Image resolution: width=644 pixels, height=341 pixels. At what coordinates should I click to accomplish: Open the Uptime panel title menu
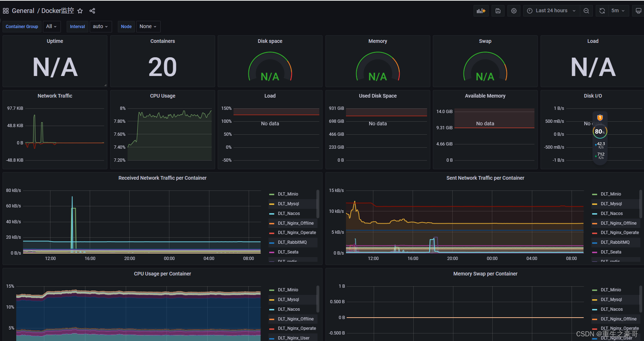(x=55, y=41)
